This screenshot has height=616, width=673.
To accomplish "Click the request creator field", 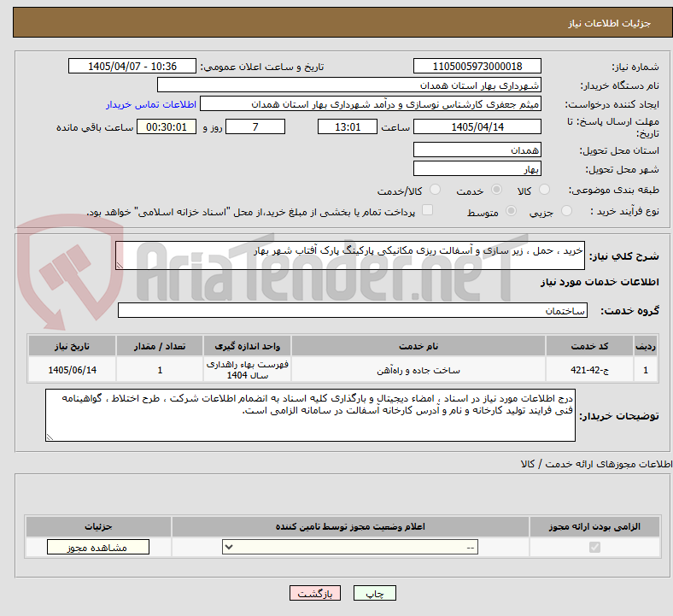I will tap(371, 104).
